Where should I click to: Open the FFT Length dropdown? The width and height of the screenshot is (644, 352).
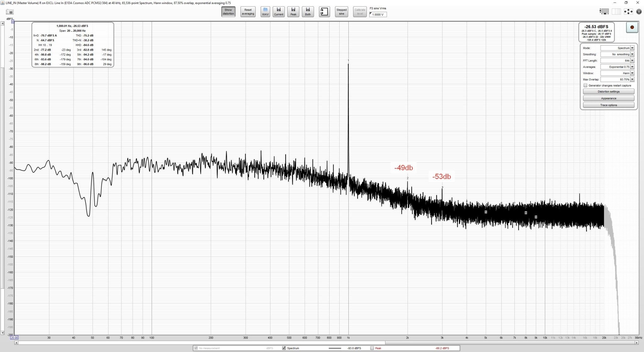[617, 61]
